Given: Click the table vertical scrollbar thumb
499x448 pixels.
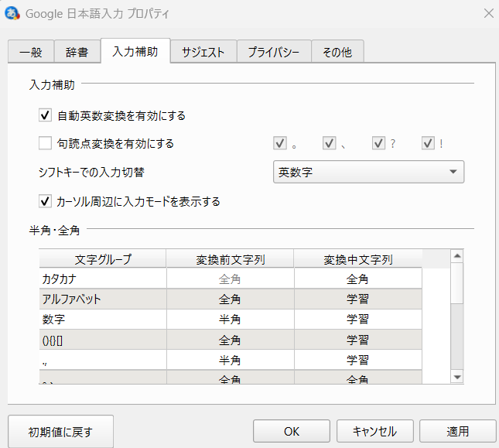Looking at the screenshot, I should coord(457,283).
